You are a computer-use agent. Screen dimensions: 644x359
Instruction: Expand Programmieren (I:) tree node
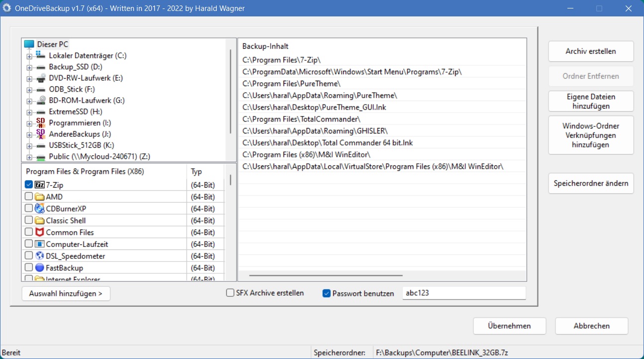click(29, 123)
